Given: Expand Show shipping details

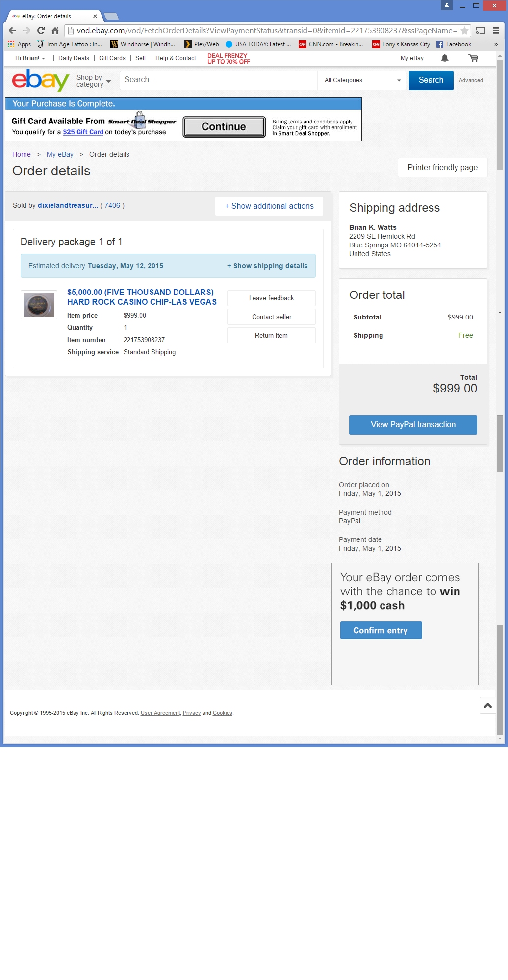Looking at the screenshot, I should pyautogui.click(x=267, y=266).
